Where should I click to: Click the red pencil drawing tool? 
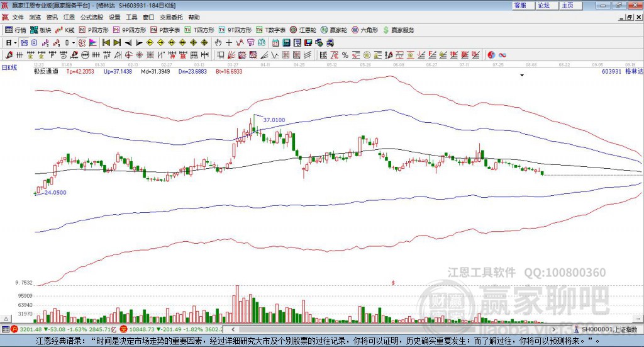[9, 55]
